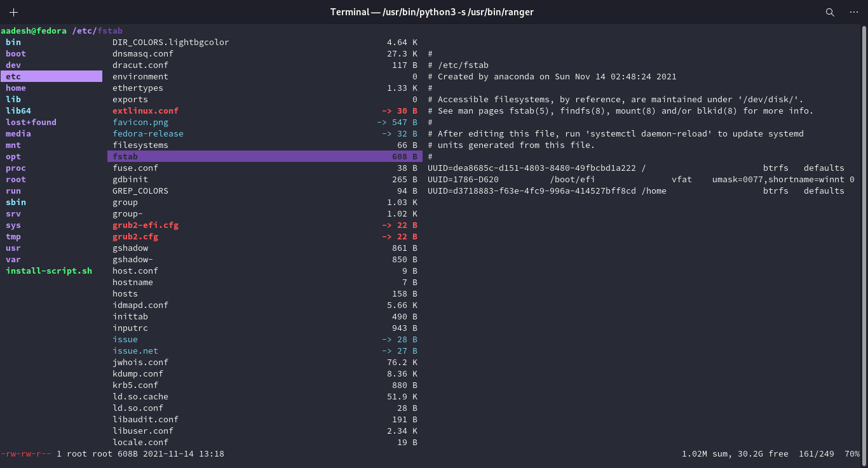Open the boot directory

[15, 53]
